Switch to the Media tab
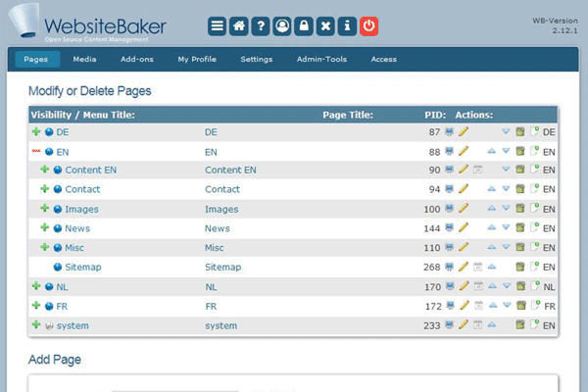 tap(84, 60)
